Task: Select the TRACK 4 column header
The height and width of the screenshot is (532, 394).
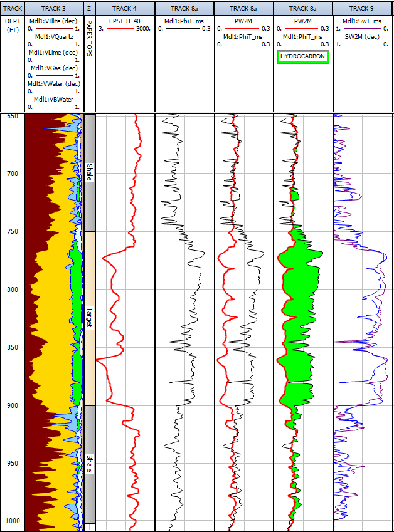Action: tap(125, 9)
